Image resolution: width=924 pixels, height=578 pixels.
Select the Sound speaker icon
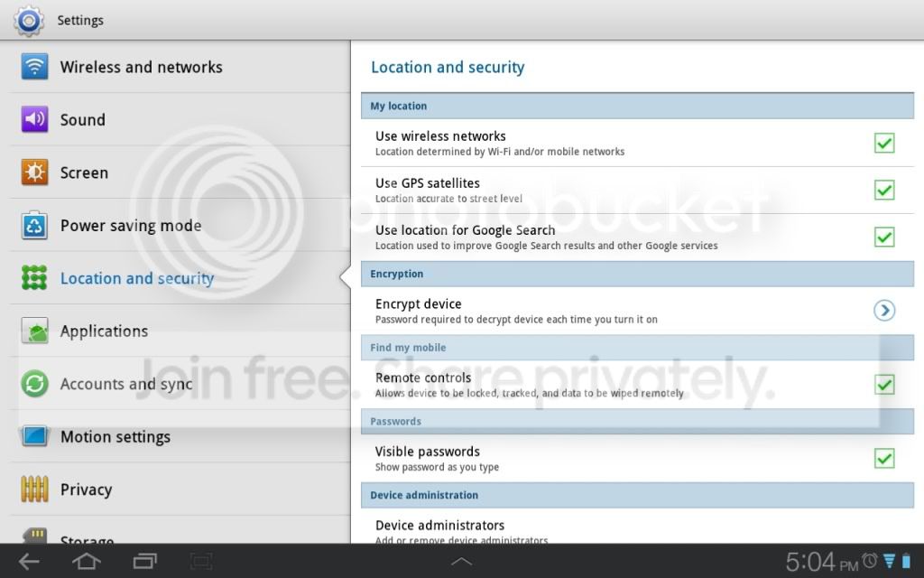click(33, 119)
